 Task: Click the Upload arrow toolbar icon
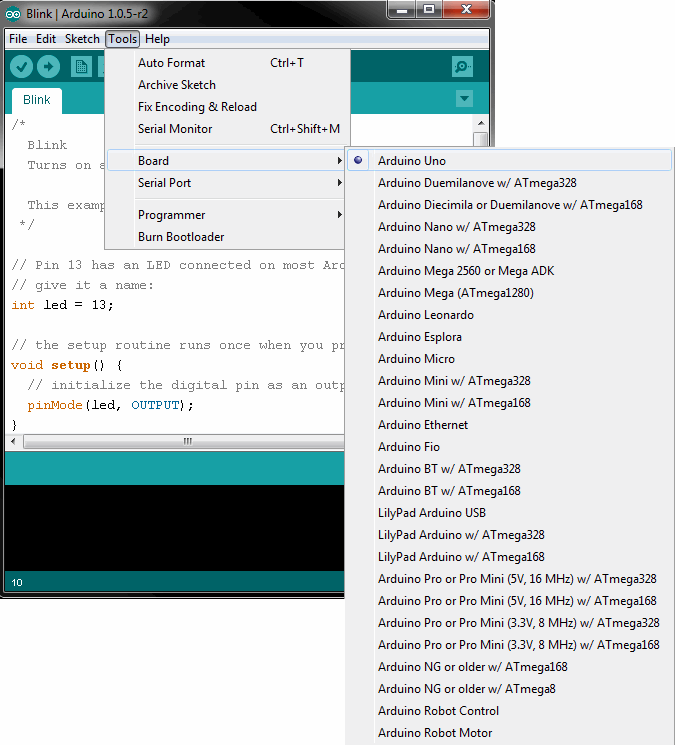click(x=48, y=67)
